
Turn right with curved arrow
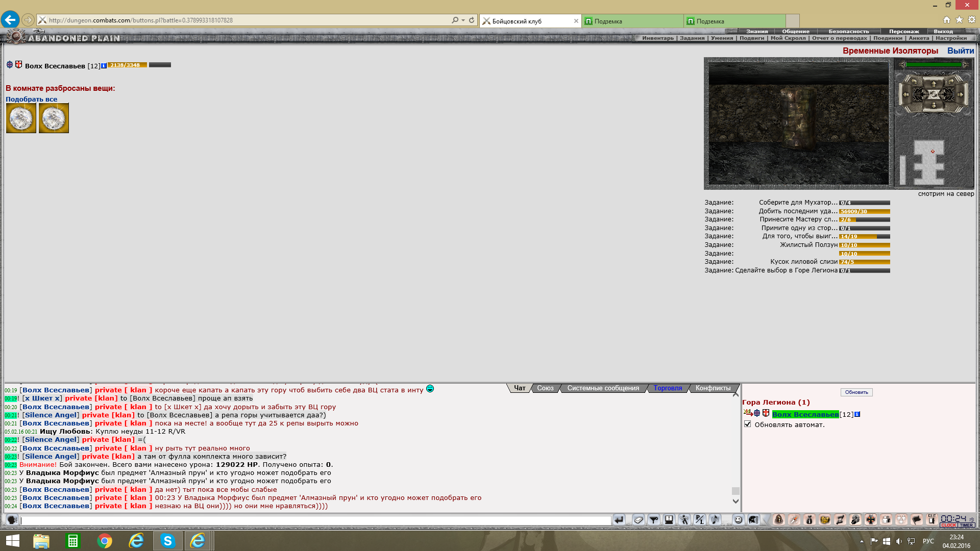click(952, 82)
